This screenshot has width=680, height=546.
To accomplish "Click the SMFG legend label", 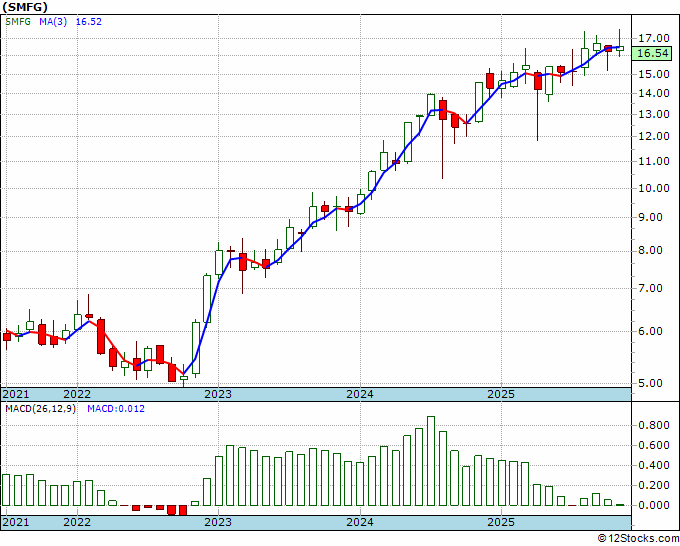I will coord(18,21).
